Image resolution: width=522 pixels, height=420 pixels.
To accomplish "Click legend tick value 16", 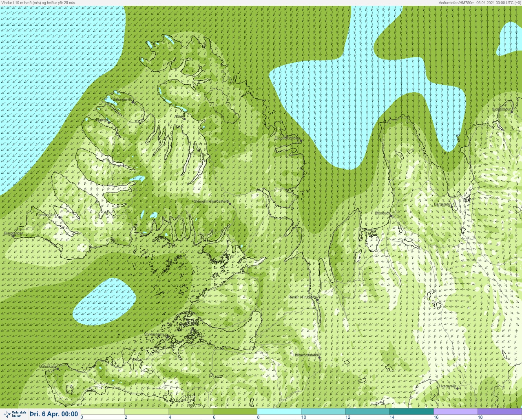I will [436, 417].
